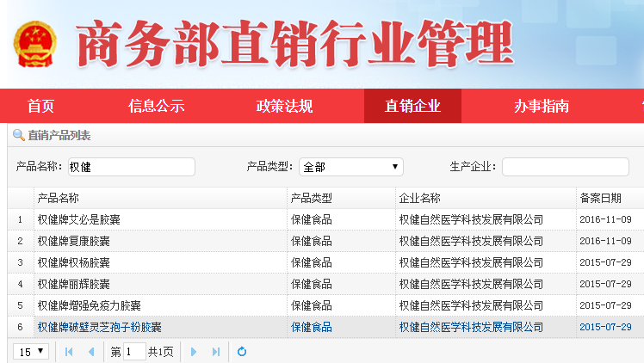
Task: Click the company name in row 6
Action: 471,327
